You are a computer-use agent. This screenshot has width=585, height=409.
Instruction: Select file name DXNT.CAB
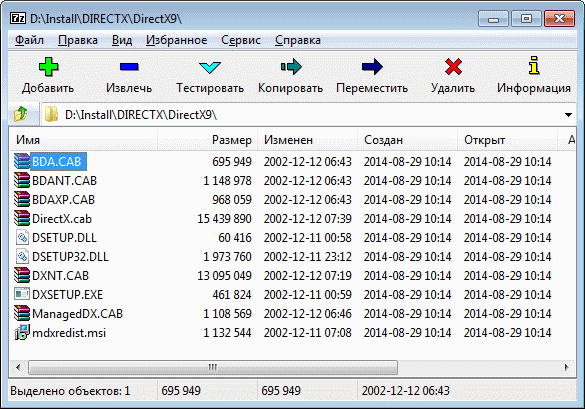tap(60, 276)
